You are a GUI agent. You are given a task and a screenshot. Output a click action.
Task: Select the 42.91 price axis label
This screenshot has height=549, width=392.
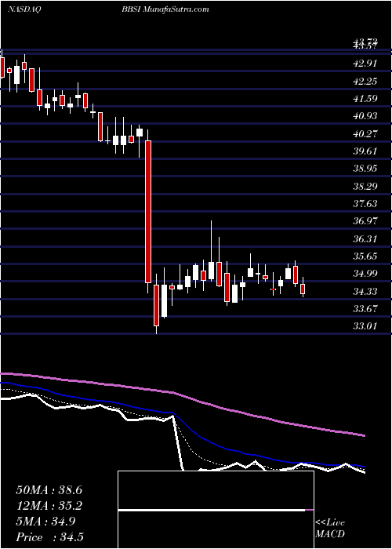click(x=365, y=64)
